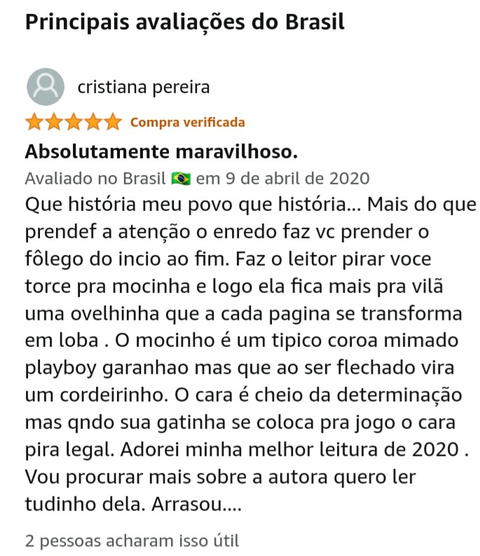
Task: Click the second orange rating star
Action: click(54, 122)
